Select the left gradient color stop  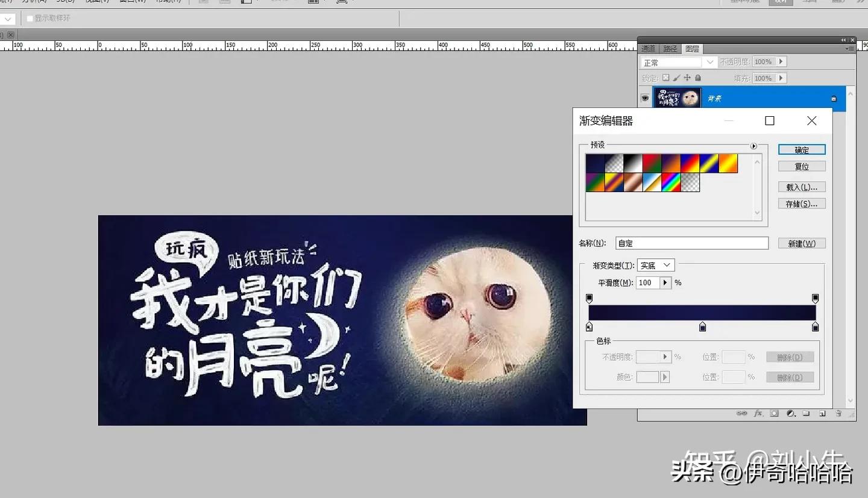click(x=589, y=326)
